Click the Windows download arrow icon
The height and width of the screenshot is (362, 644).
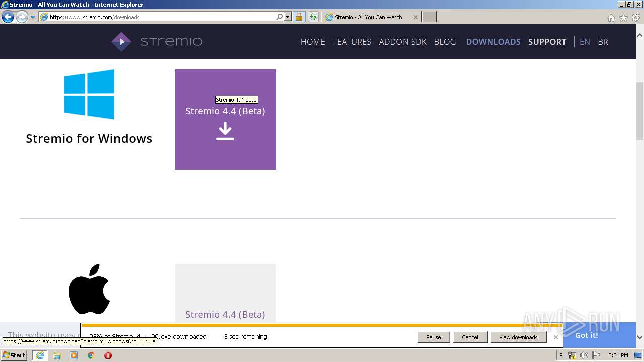[225, 132]
